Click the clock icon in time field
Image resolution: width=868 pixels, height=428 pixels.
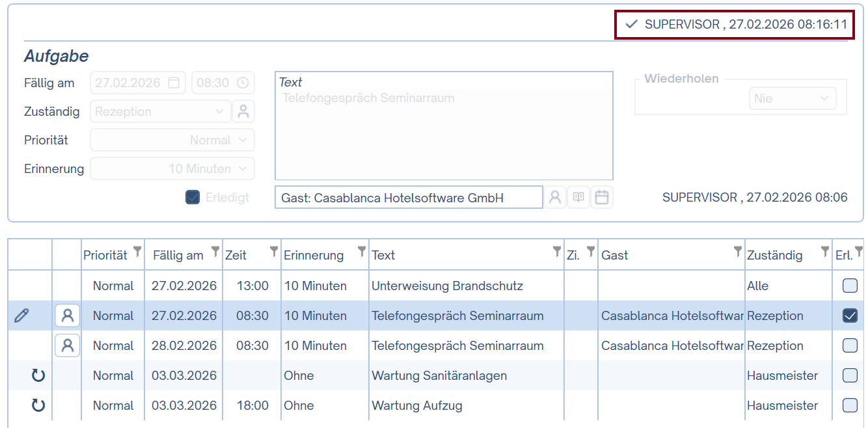coord(242,83)
